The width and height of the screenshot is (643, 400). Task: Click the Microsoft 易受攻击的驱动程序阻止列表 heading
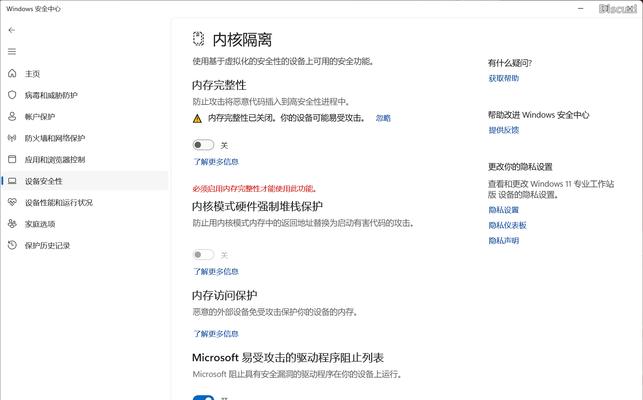pos(288,358)
